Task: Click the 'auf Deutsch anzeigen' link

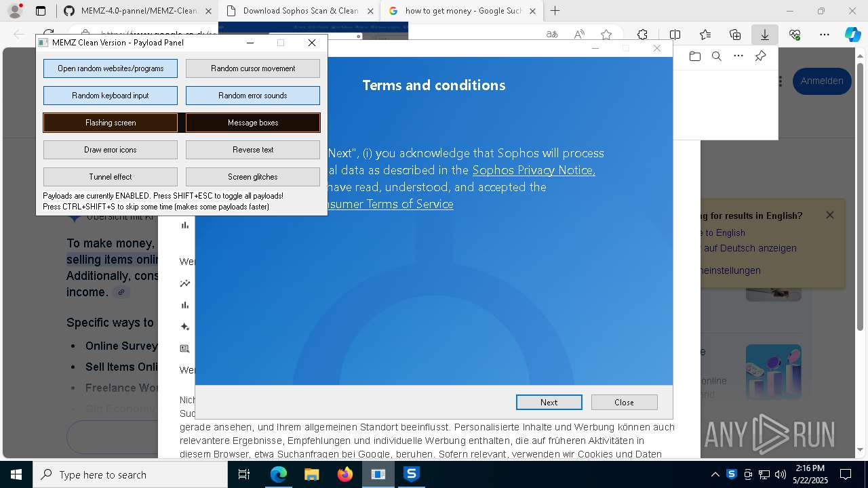Action: (x=750, y=248)
